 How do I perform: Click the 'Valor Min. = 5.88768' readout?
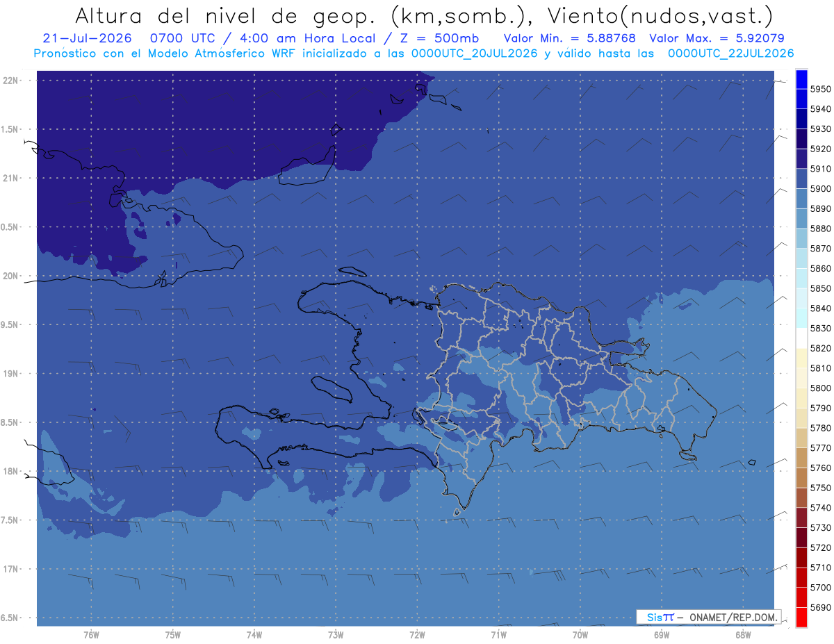pos(570,38)
